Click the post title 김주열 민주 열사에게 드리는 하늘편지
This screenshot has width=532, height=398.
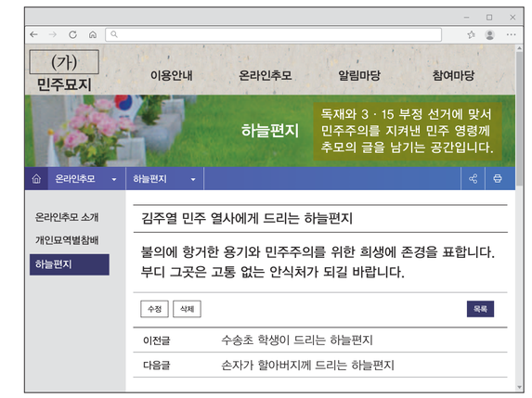[x=247, y=218]
